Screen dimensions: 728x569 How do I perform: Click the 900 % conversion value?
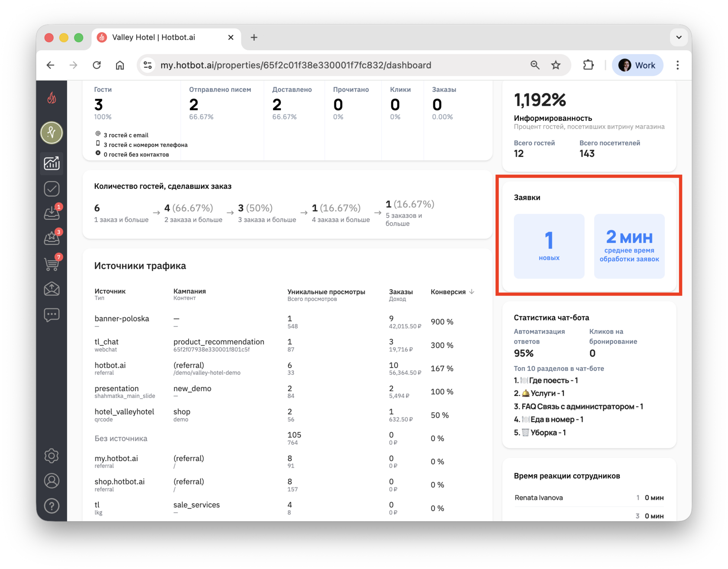[442, 322]
